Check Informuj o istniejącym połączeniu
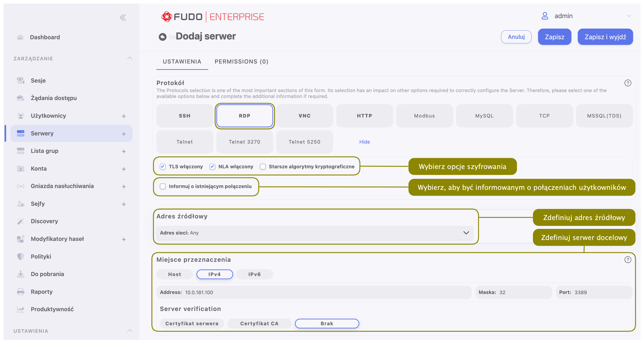The width and height of the screenshot is (644, 345). click(x=163, y=186)
